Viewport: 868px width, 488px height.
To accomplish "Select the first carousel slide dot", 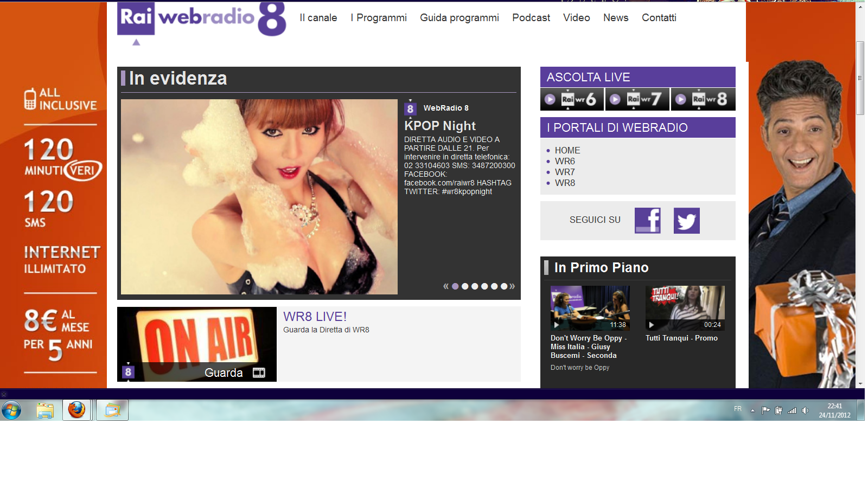I will 455,286.
